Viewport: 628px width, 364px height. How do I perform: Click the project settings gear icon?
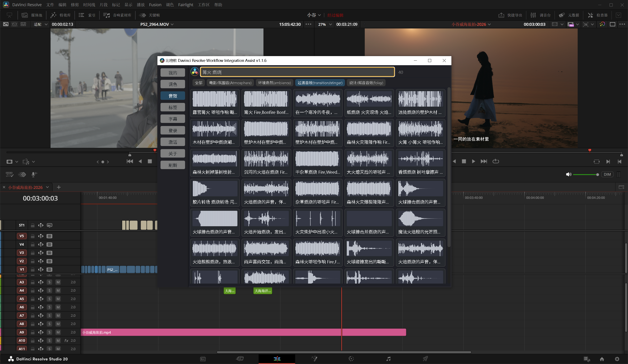pos(617,359)
